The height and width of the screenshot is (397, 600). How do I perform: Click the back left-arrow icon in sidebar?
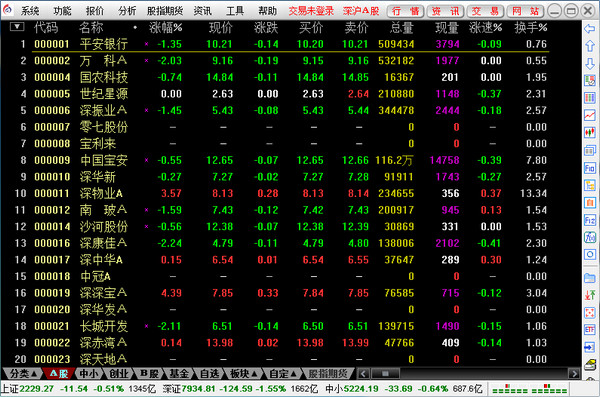pyautogui.click(x=590, y=28)
